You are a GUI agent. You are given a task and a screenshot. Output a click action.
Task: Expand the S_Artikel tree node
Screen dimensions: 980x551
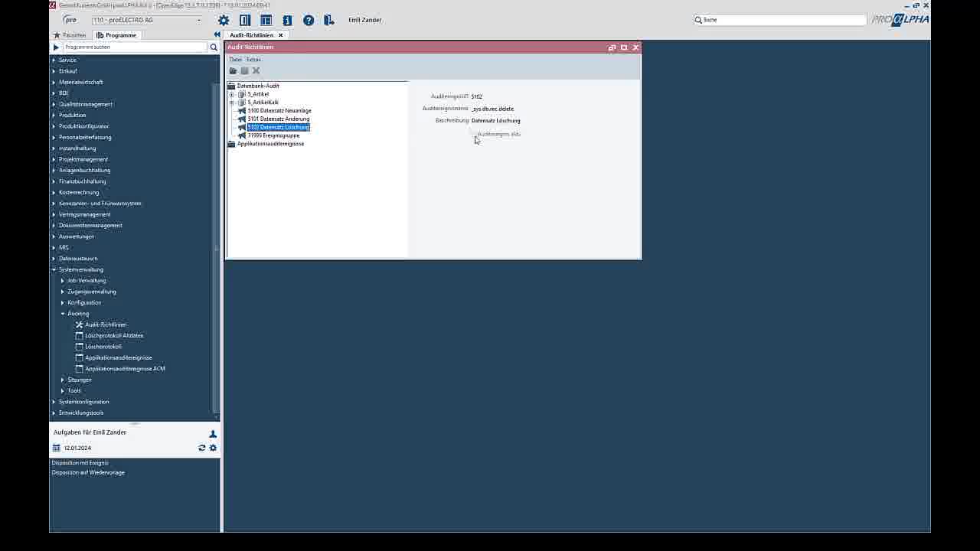232,94
